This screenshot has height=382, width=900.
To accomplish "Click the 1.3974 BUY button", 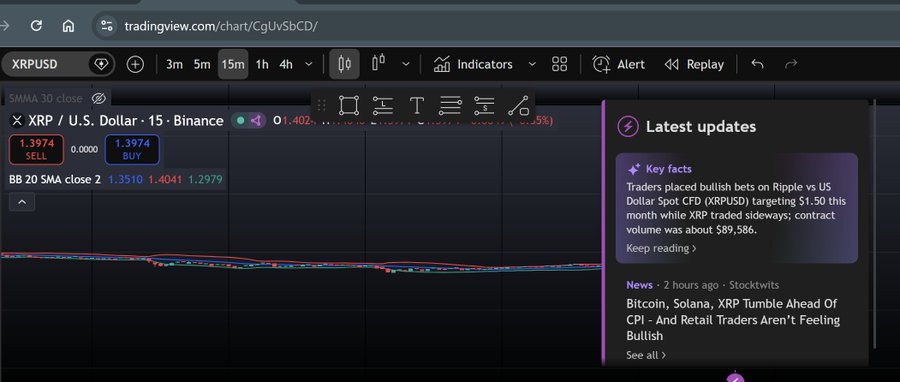I will [x=132, y=149].
